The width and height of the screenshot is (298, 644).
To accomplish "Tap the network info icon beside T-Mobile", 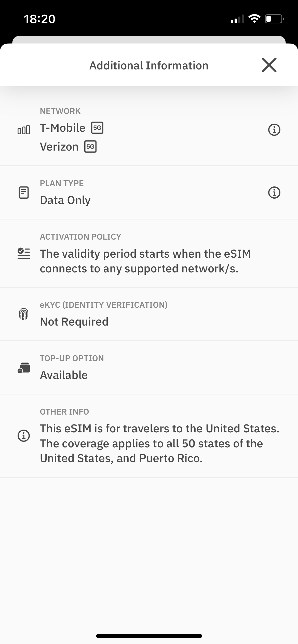I will point(274,130).
